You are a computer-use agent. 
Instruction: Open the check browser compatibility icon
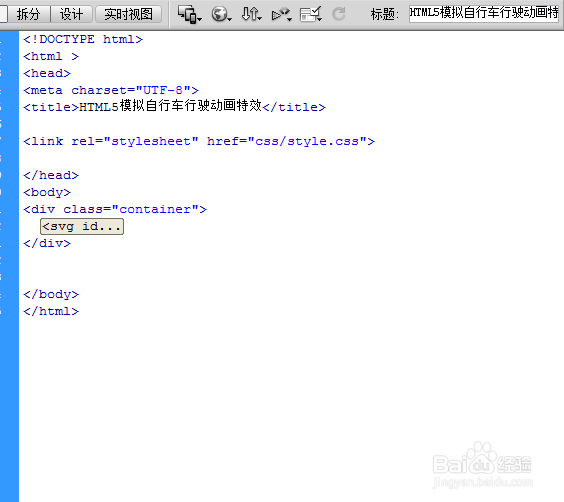(x=311, y=14)
